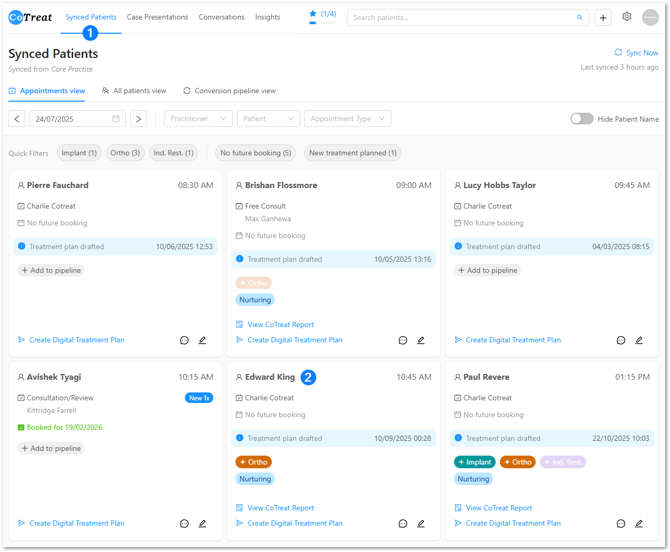Expand the Patient filter dropdown
Viewport: 670px width, 552px height.
(268, 119)
